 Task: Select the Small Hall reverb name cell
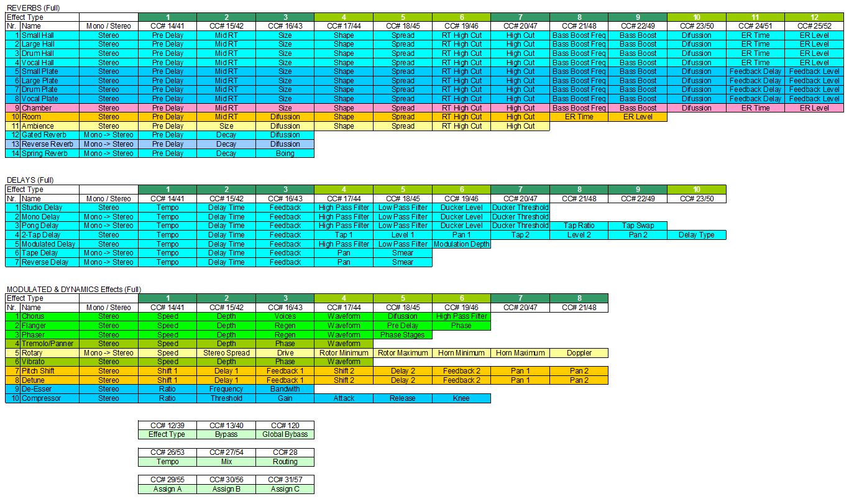pos(50,35)
